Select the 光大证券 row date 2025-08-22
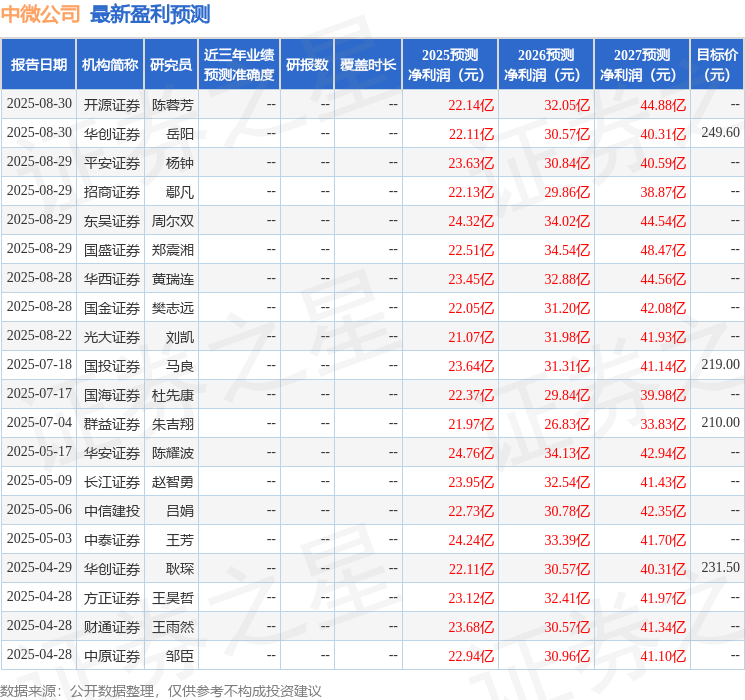This screenshot has height=700, width=745. coord(39,336)
